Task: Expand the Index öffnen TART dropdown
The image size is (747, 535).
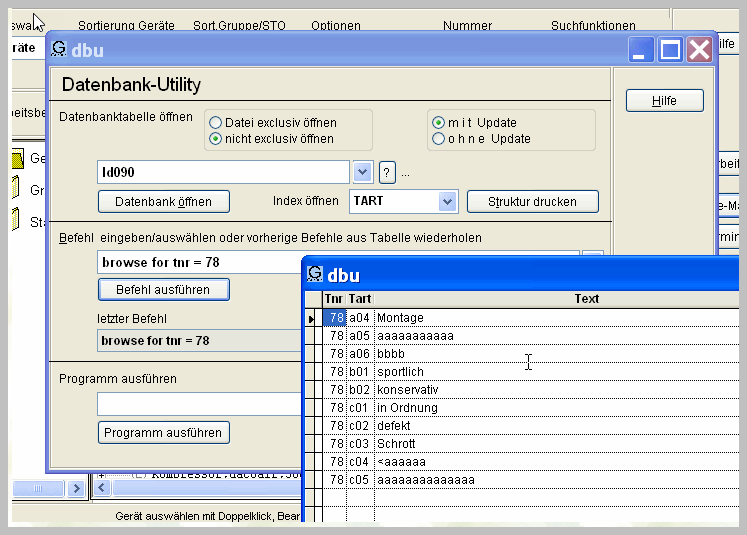Action: (x=447, y=201)
